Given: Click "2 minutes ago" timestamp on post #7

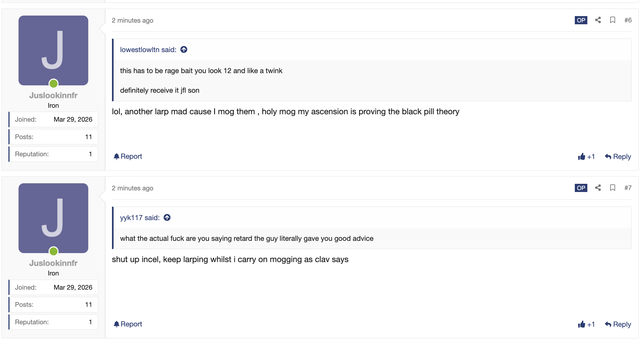Looking at the screenshot, I should (x=132, y=188).
